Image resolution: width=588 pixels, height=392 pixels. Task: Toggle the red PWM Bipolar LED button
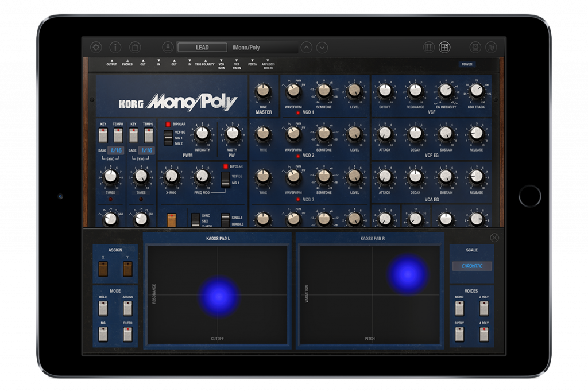[x=168, y=124]
